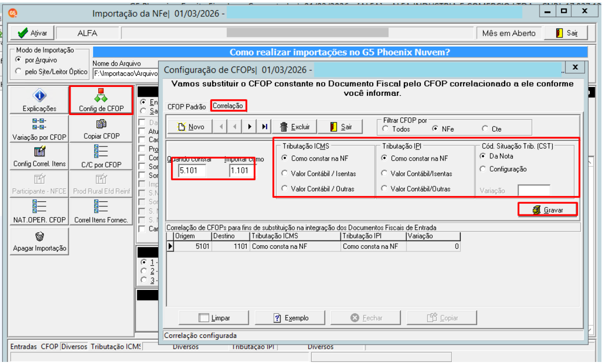The image size is (604, 364).
Task: Click Importar como field 1.101
Action: [x=242, y=170]
